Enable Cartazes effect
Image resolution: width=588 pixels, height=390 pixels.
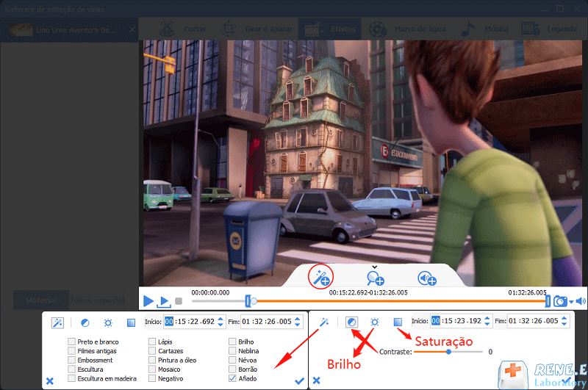point(152,350)
